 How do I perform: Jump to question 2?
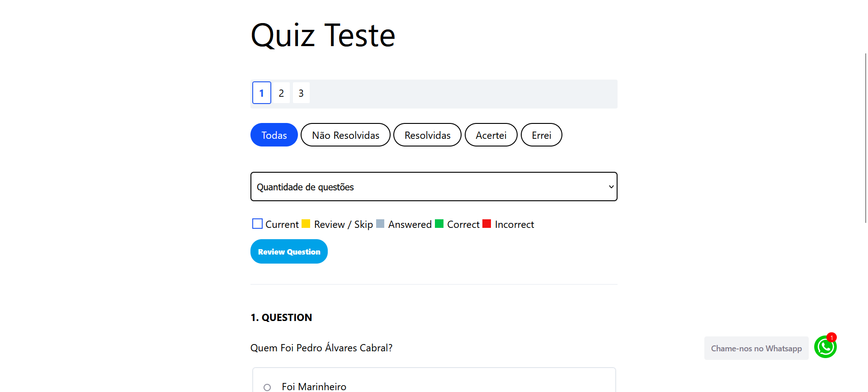coord(281,93)
